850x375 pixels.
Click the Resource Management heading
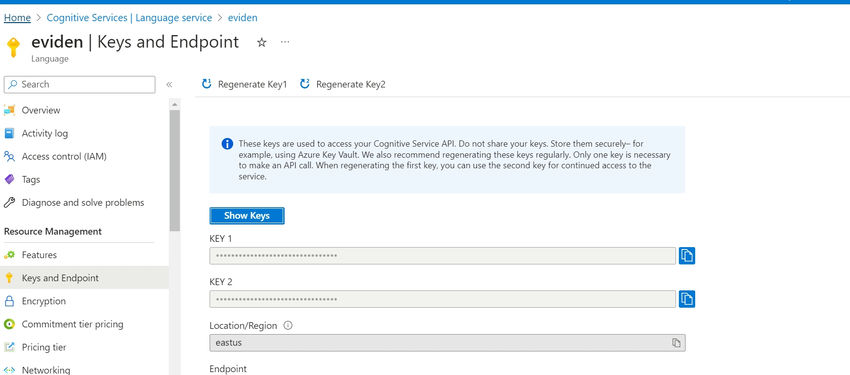(53, 231)
